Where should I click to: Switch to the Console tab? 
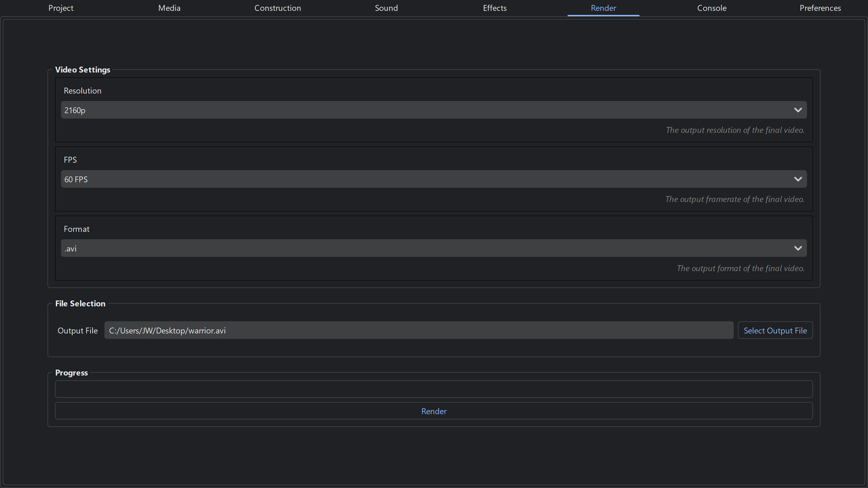pyautogui.click(x=712, y=8)
